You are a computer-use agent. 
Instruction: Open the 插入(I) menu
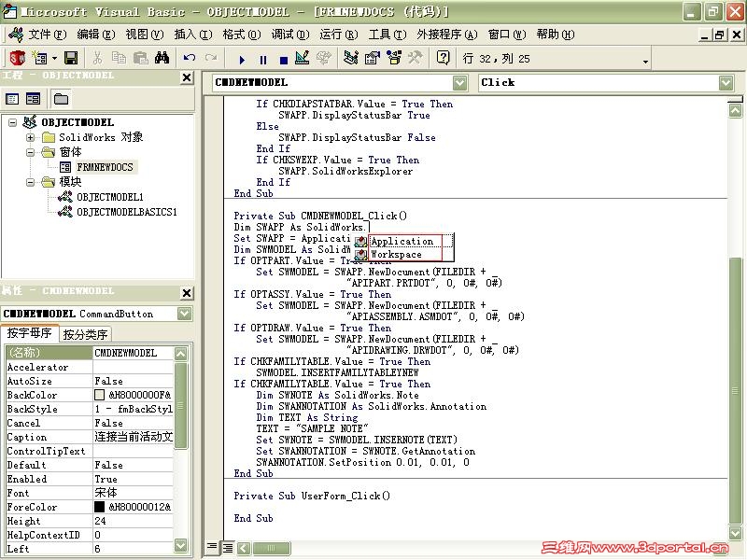[x=193, y=35]
